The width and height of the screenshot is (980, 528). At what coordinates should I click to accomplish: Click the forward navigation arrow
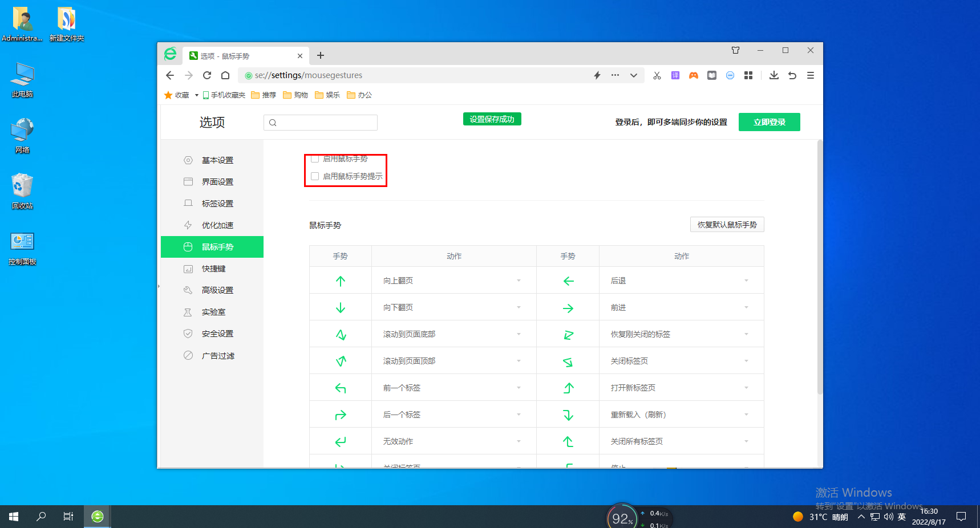(x=188, y=75)
